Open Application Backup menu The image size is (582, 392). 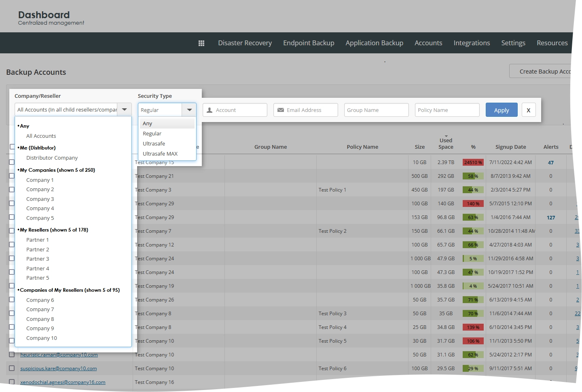pos(374,43)
